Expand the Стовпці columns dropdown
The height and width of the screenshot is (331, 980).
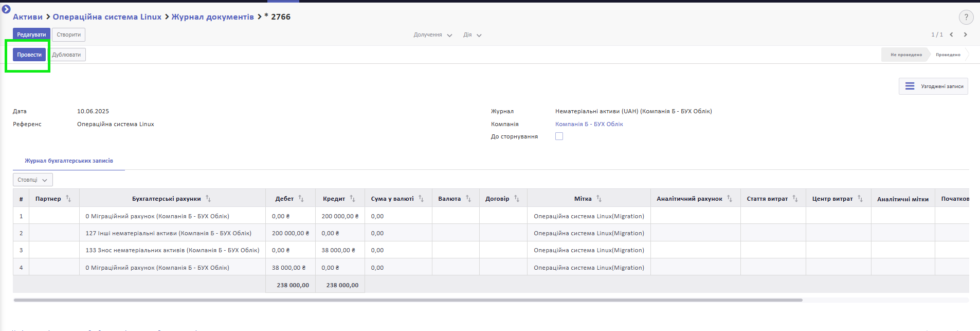33,180
